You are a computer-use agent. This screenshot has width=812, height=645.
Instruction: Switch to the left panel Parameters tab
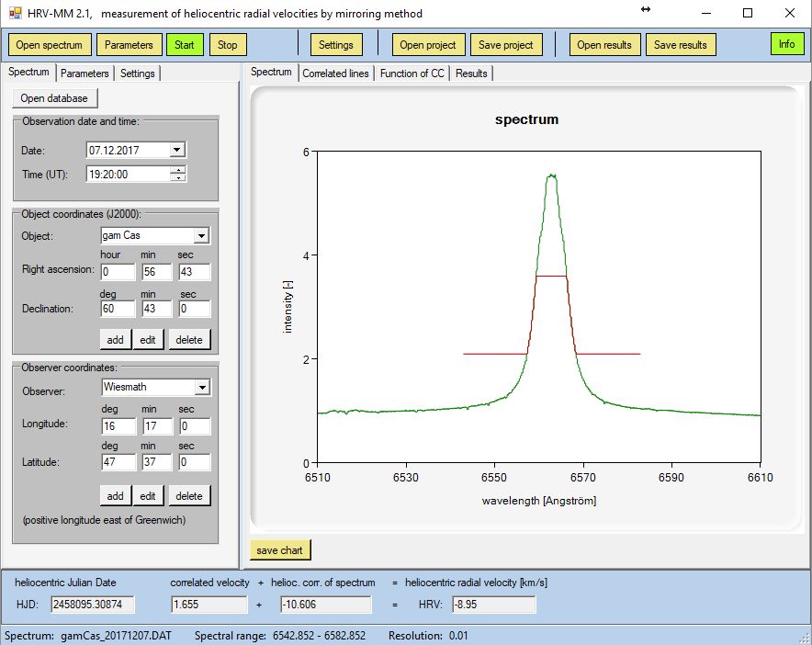tap(85, 74)
